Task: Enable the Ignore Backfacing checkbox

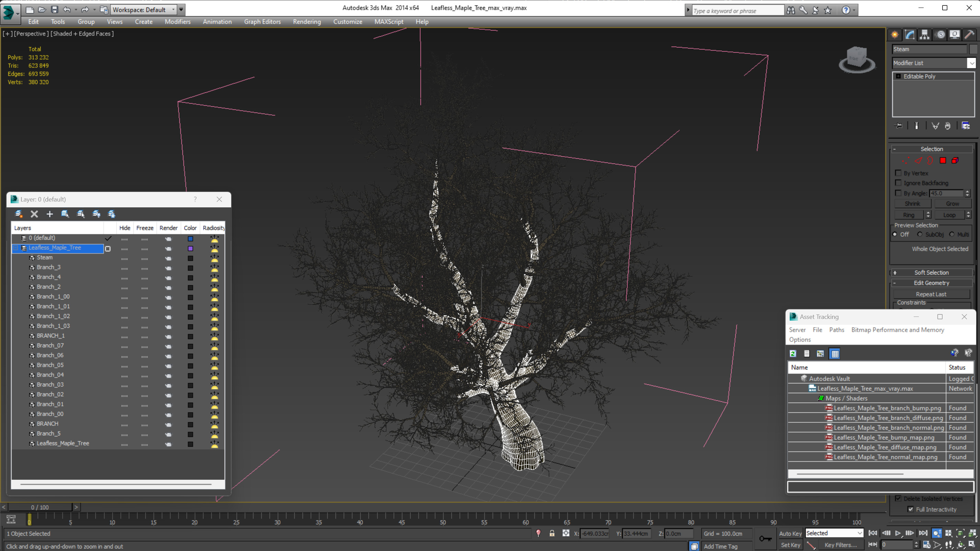Action: (x=898, y=183)
